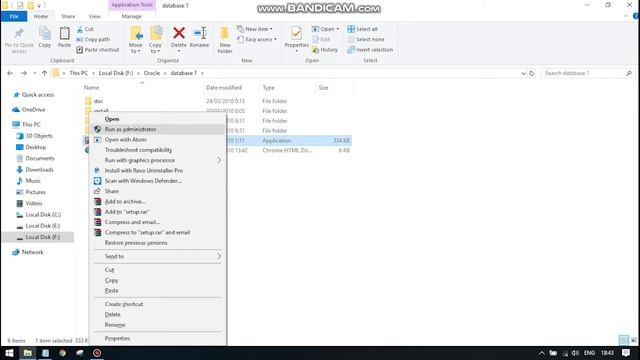
Task: Click Invert selection in ribbon
Action: pyautogui.click(x=370, y=49)
